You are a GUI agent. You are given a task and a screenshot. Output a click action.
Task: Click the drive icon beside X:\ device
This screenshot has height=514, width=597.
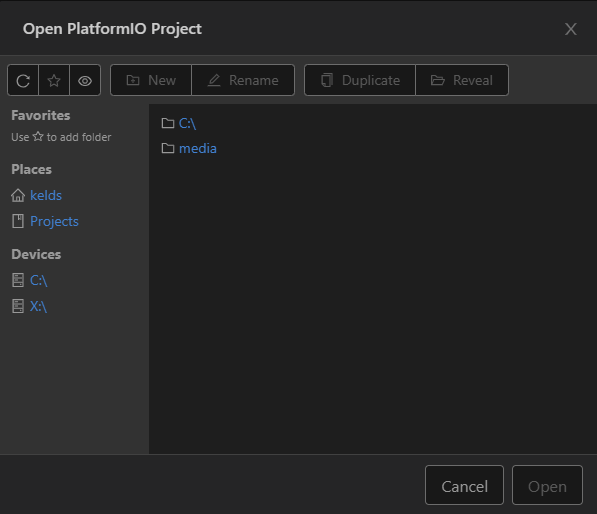(18, 306)
